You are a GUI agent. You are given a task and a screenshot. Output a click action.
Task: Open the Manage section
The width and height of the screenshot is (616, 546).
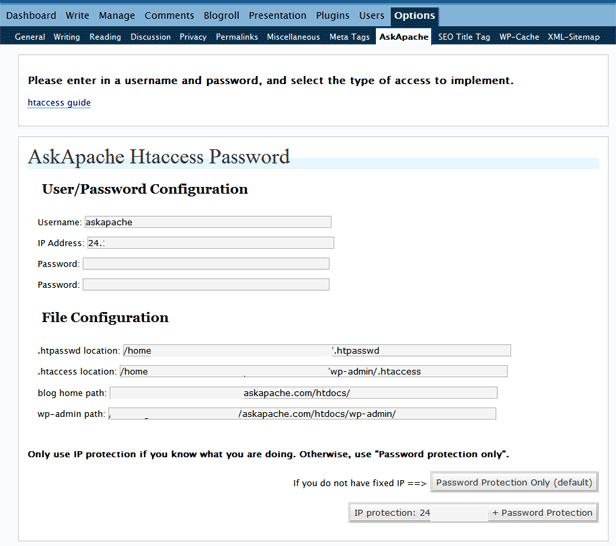tap(117, 16)
